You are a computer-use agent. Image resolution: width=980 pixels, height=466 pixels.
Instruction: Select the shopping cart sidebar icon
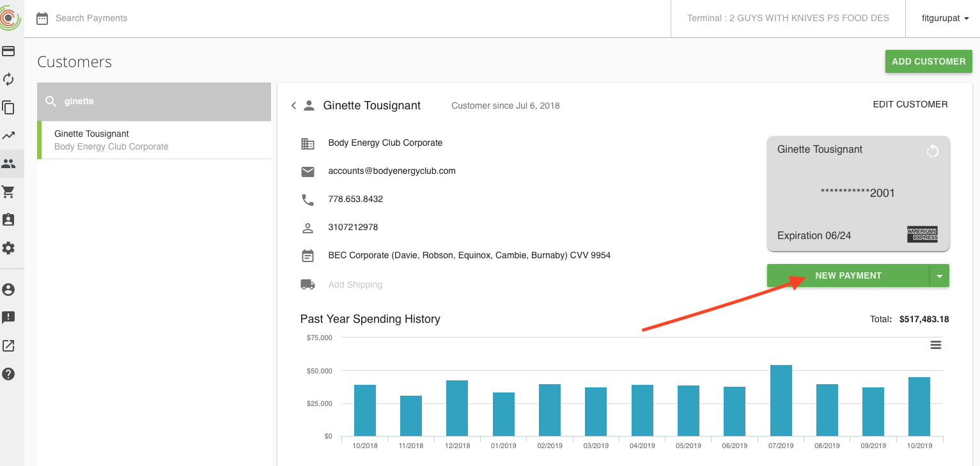[8, 192]
